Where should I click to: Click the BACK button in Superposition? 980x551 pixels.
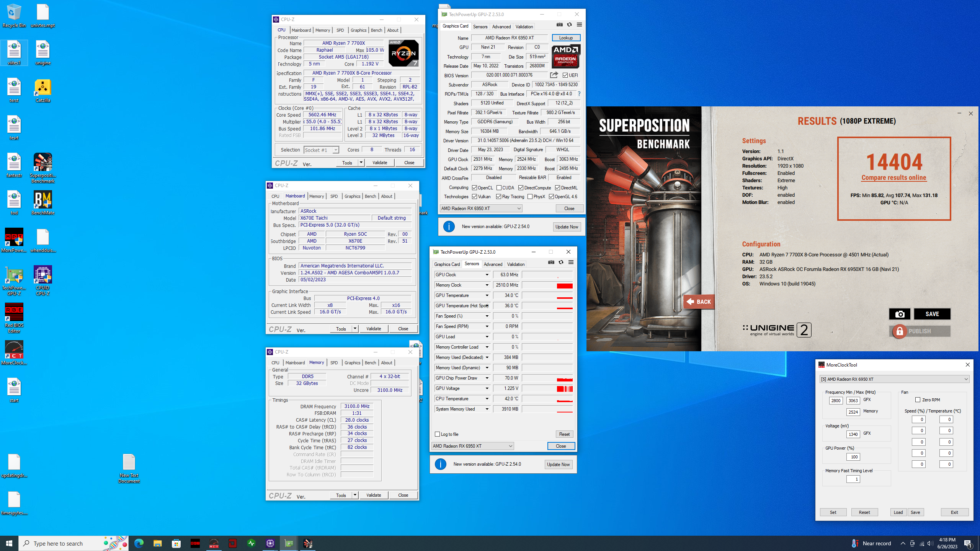tap(699, 302)
